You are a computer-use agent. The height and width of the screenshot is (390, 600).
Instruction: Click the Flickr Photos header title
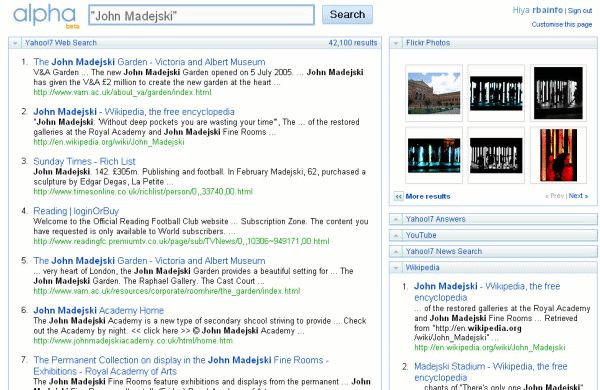[428, 43]
